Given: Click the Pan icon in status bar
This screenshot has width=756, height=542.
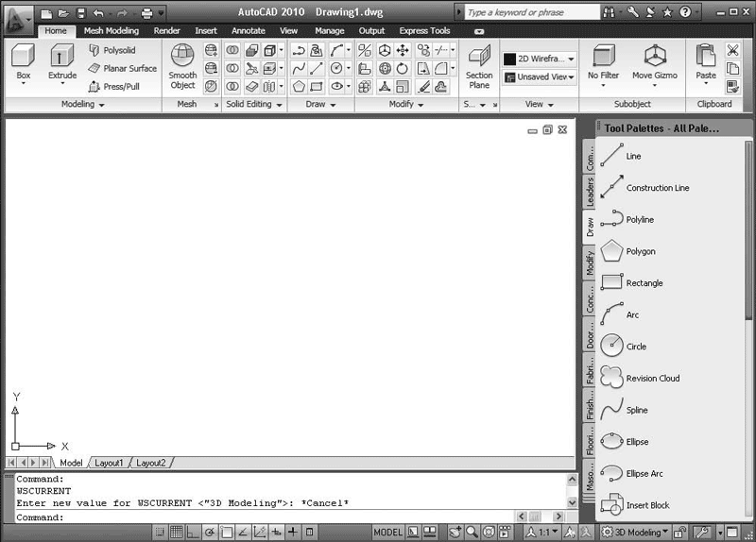Looking at the screenshot, I should coord(455,532).
